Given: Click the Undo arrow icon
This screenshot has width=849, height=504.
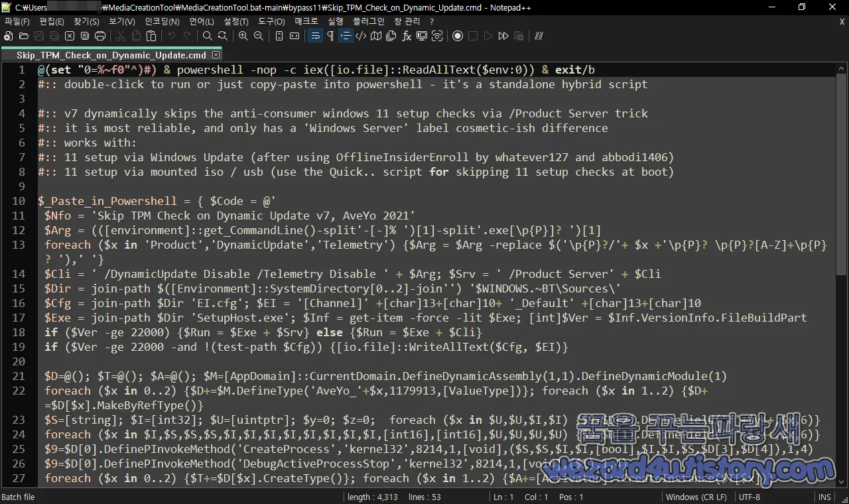Looking at the screenshot, I should 172,36.
